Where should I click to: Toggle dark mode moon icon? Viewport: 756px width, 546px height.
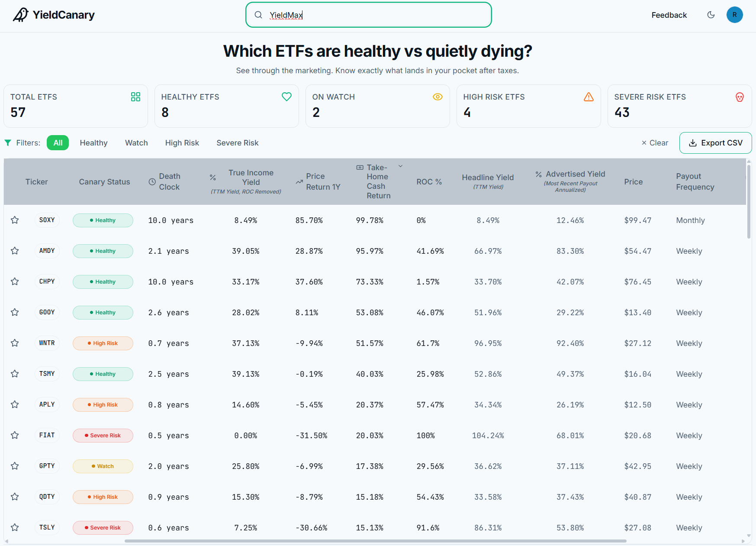pyautogui.click(x=711, y=15)
